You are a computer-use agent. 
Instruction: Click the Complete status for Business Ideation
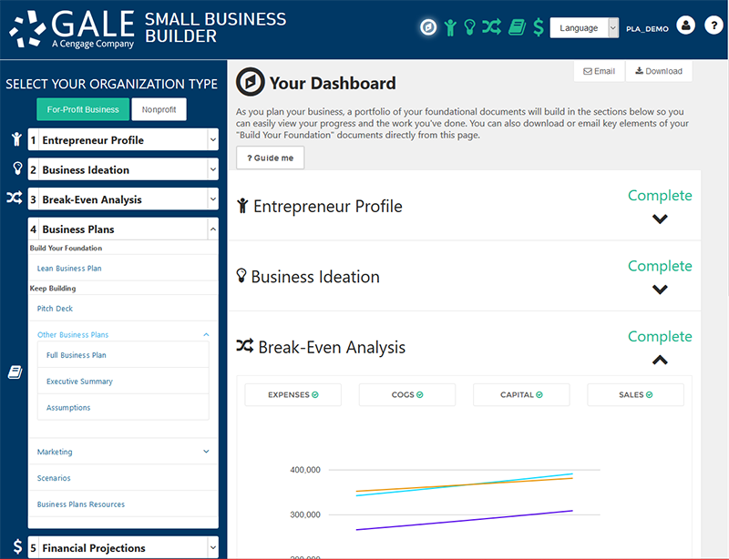tap(660, 266)
